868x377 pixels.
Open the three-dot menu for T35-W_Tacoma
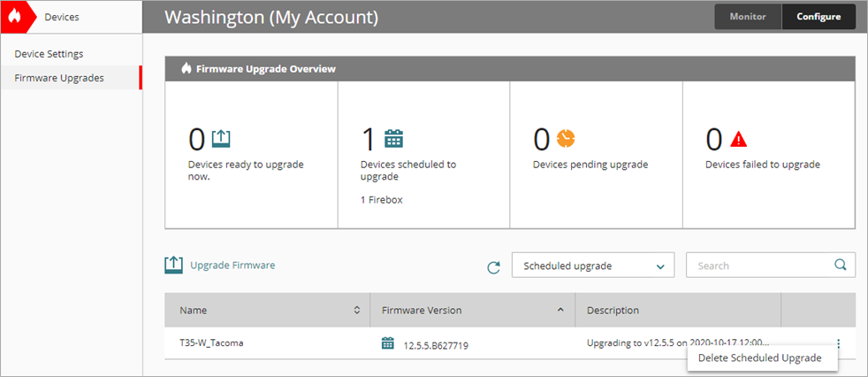point(838,343)
